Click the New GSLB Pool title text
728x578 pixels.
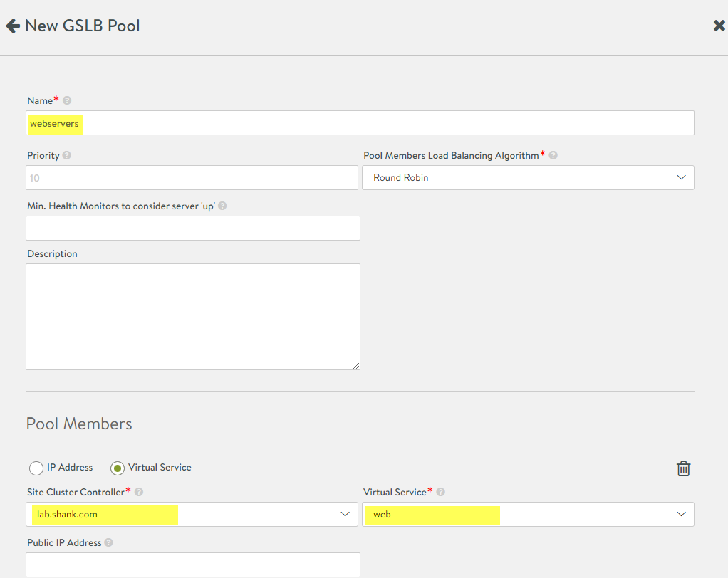(x=83, y=26)
